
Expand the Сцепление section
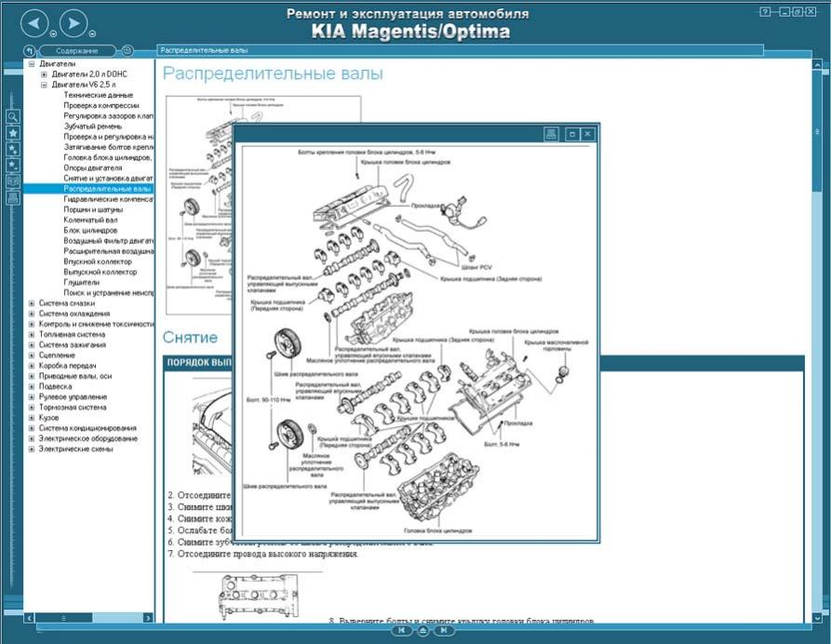(x=32, y=356)
